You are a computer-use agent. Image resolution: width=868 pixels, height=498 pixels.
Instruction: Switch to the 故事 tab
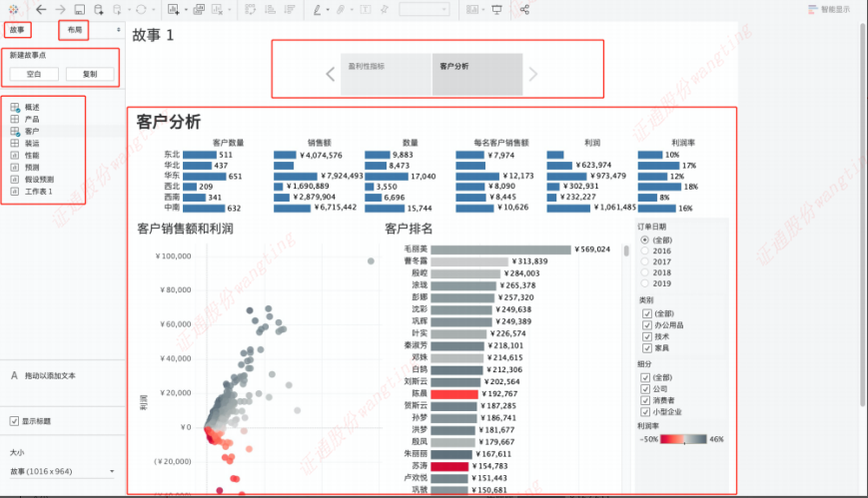pos(17,30)
